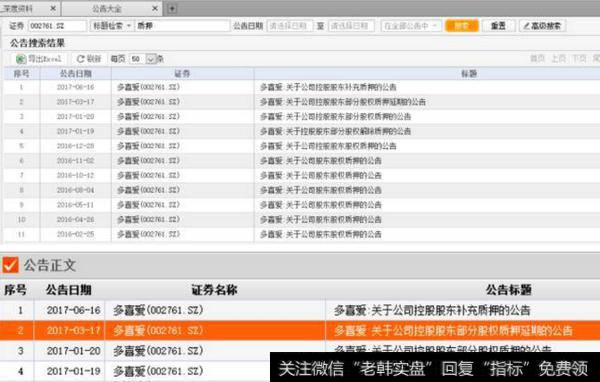Go to the first page (首页)

tap(537, 59)
